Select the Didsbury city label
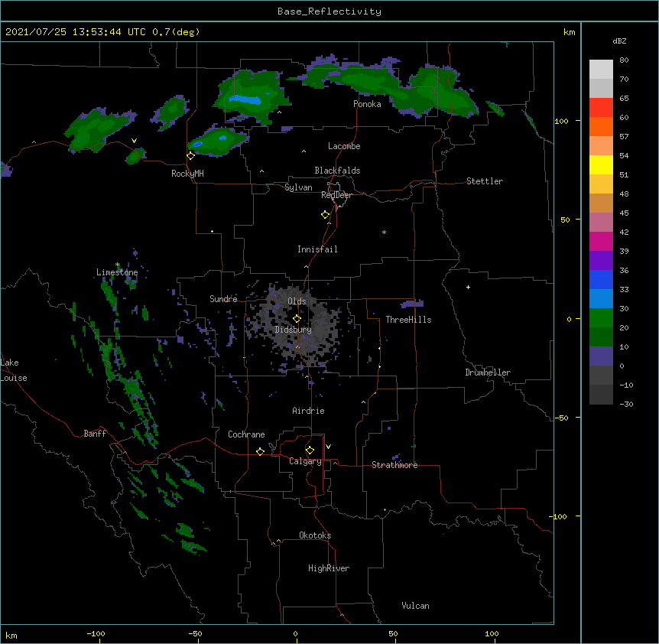659x644 pixels. click(x=294, y=330)
